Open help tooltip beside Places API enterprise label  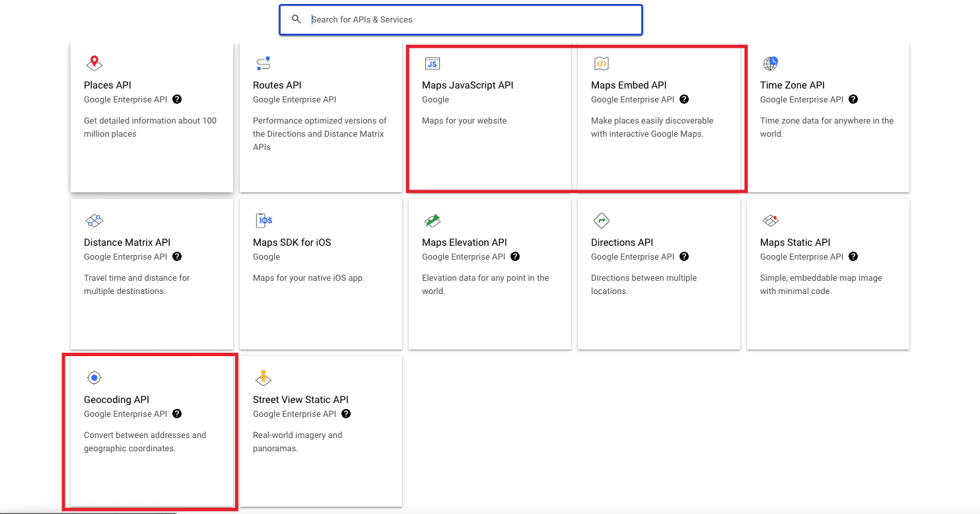click(x=177, y=99)
